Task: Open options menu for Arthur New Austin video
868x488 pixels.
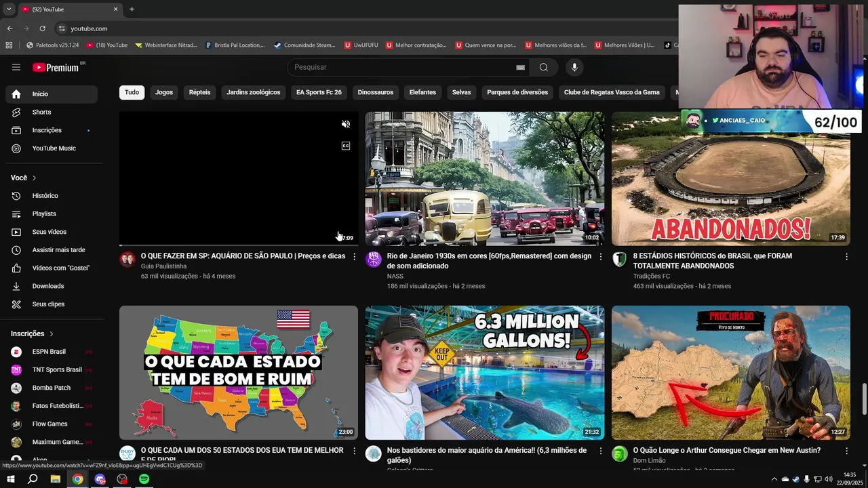Action: (846, 451)
